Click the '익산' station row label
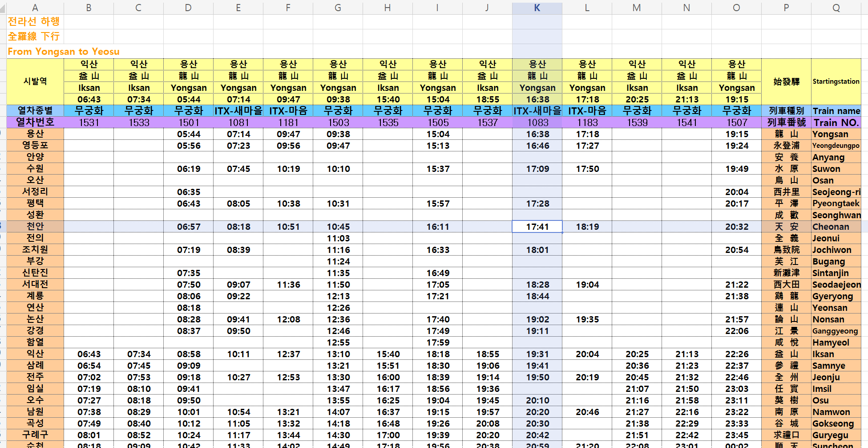 (35, 354)
